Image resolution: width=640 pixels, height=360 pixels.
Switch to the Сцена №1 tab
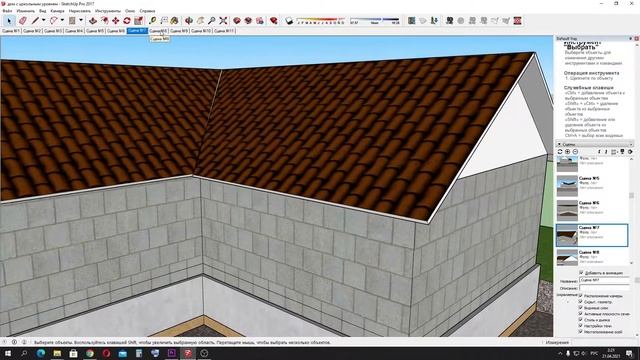pos(11,31)
